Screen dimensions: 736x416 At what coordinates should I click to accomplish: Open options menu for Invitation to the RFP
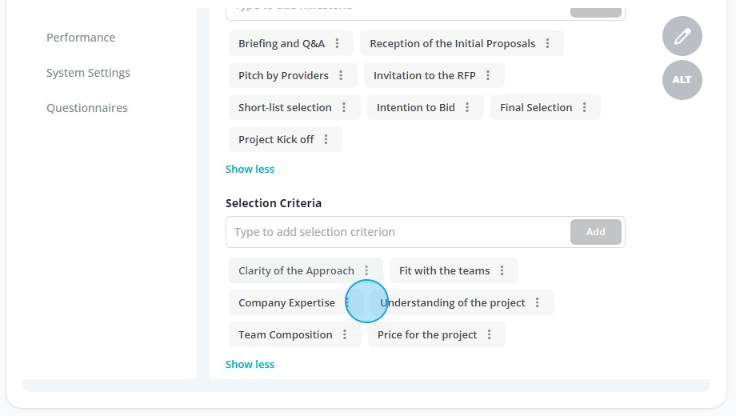[488, 75]
